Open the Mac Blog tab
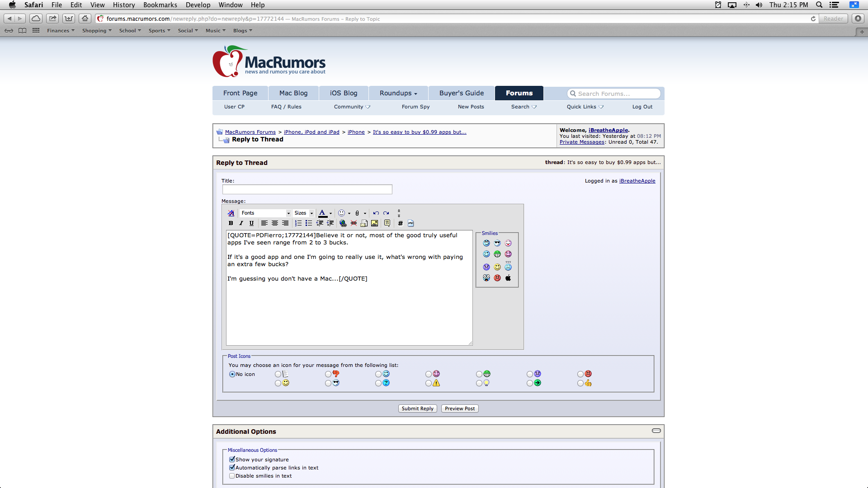Viewport: 868px width, 488px height. pyautogui.click(x=293, y=93)
